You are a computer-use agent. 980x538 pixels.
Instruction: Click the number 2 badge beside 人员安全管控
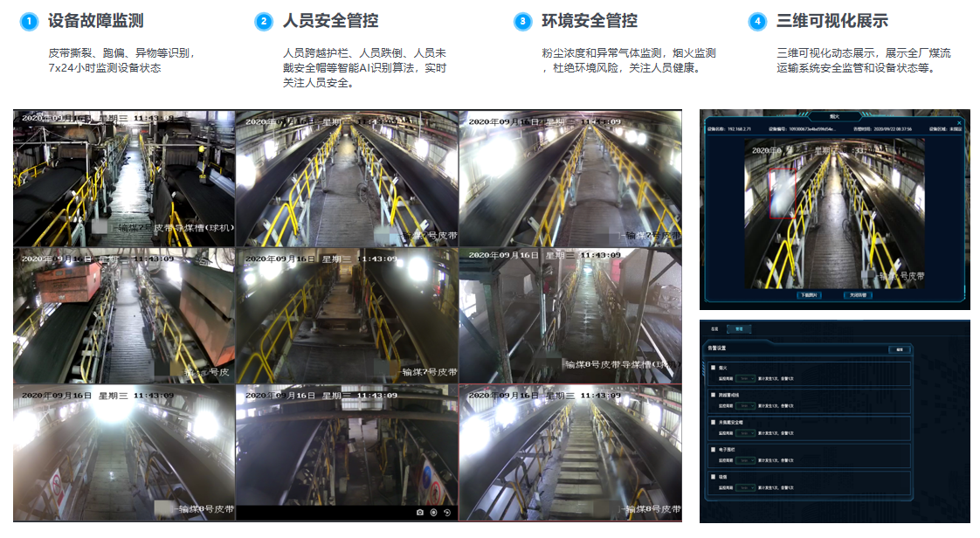click(x=264, y=21)
